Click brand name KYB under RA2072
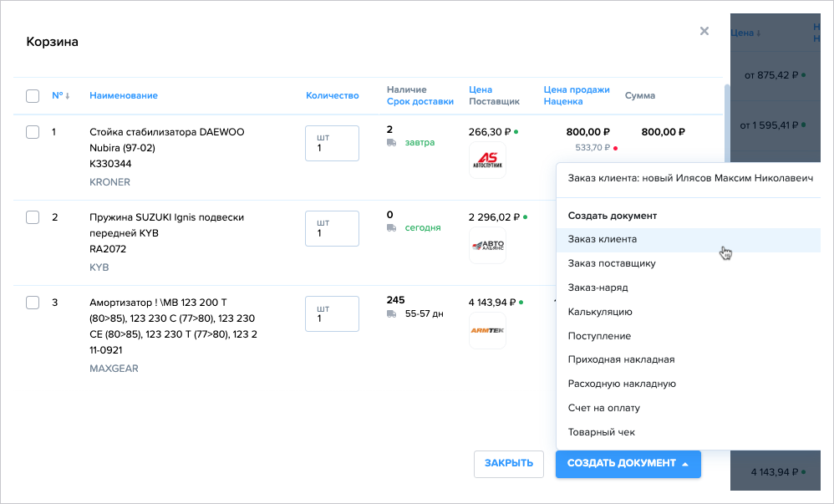 (99, 267)
